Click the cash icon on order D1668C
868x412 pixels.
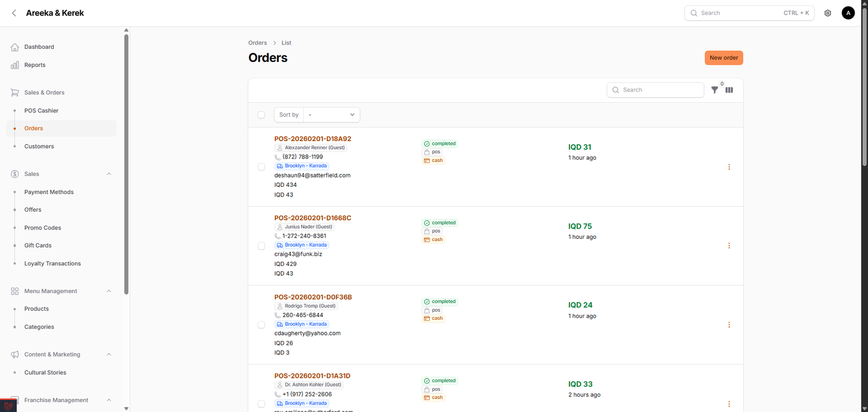point(427,240)
